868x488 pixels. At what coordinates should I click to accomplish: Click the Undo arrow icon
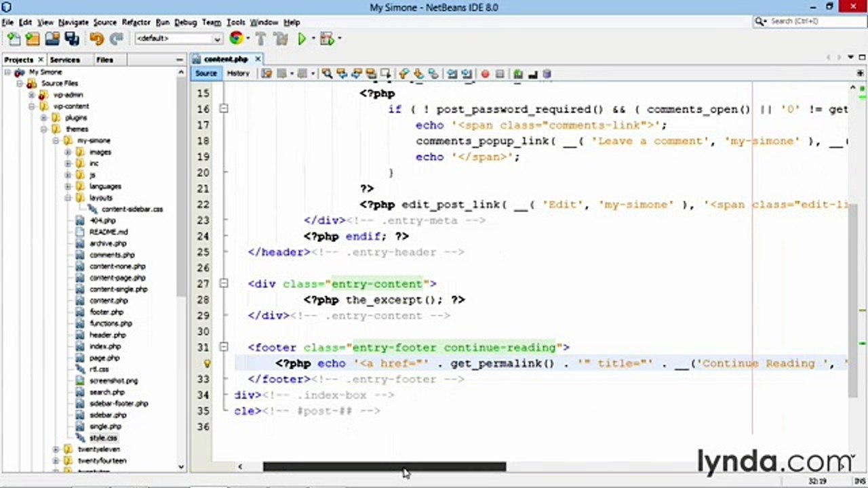point(96,39)
